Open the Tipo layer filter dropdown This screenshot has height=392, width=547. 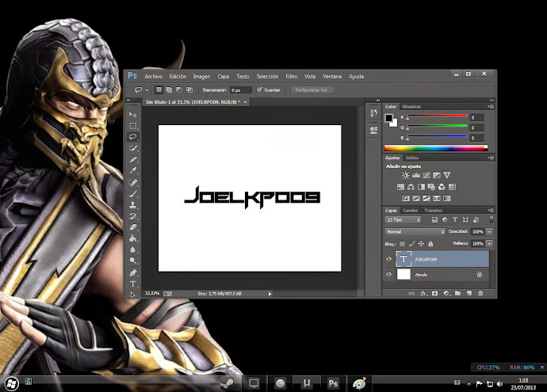(404, 219)
